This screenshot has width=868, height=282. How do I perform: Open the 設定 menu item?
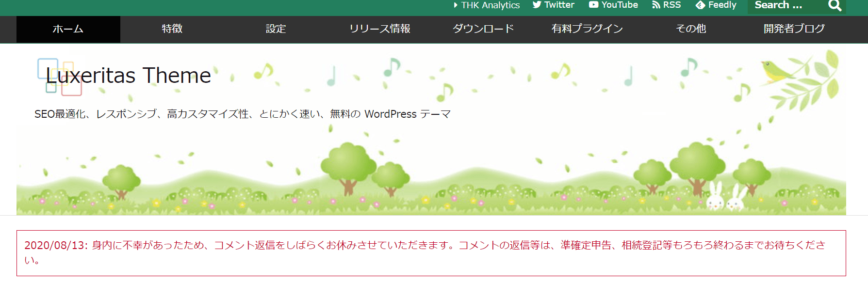tap(276, 29)
